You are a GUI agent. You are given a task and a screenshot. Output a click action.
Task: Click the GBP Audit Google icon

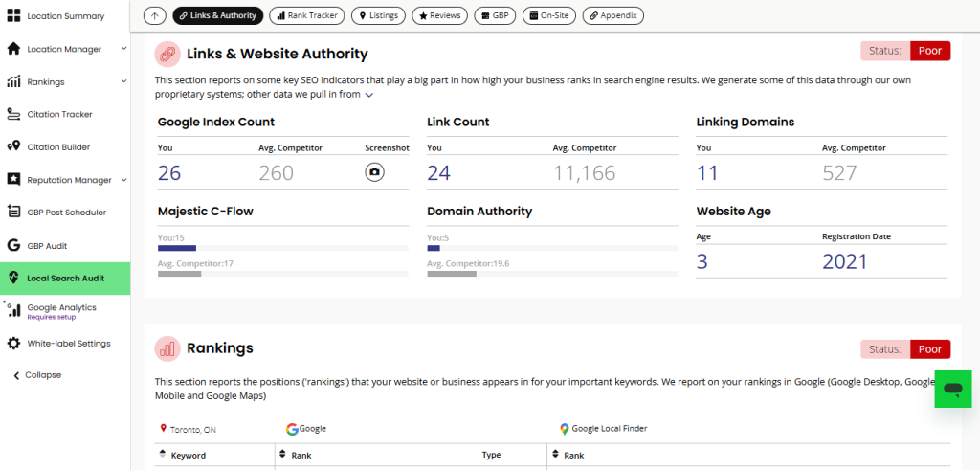tap(13, 246)
